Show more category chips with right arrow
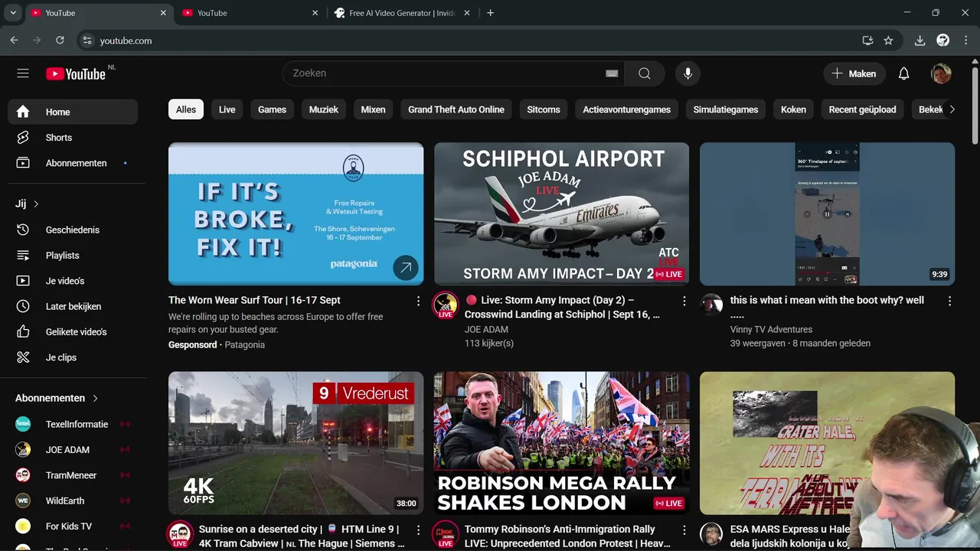The image size is (980, 551). (x=952, y=109)
